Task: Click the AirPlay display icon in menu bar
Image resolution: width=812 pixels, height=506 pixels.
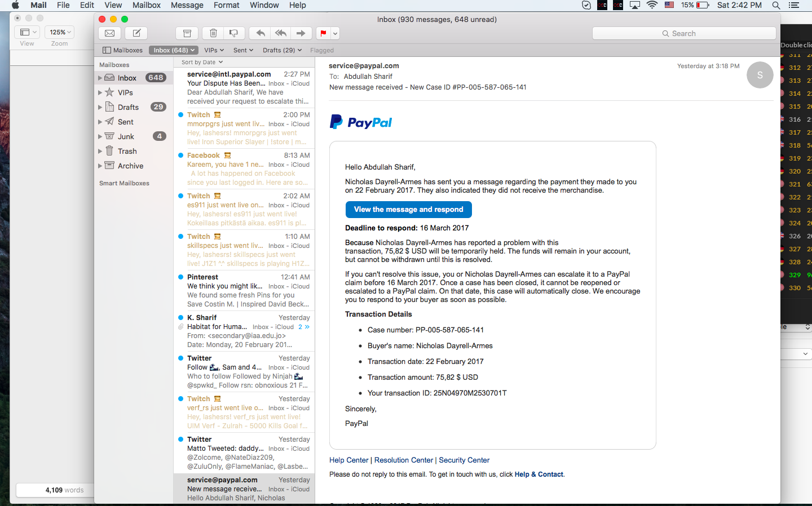Action: pos(635,5)
